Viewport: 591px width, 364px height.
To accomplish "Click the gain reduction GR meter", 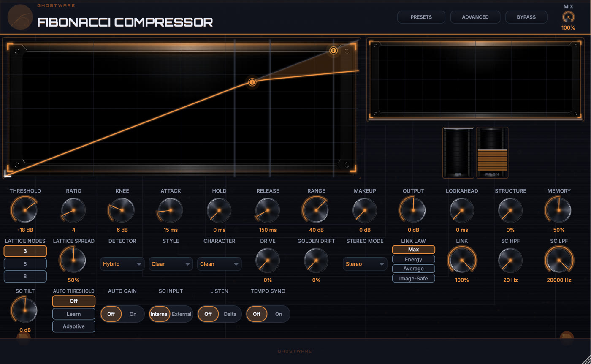I will pyautogui.click(x=458, y=152).
